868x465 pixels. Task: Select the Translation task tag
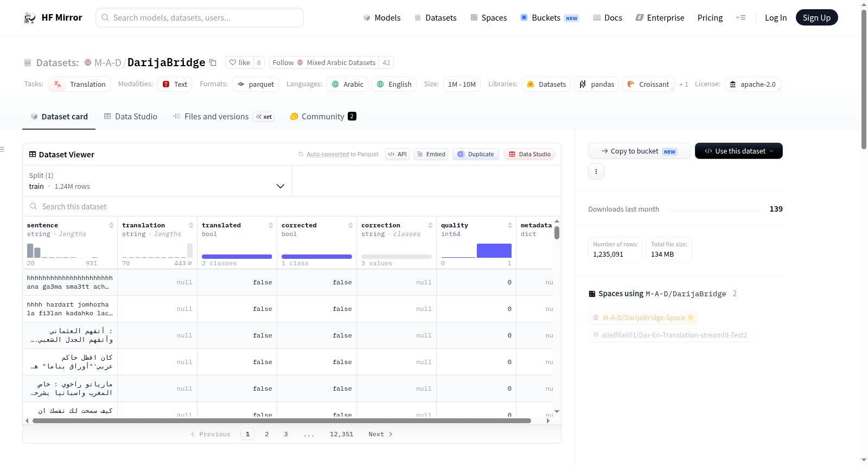[x=79, y=84]
